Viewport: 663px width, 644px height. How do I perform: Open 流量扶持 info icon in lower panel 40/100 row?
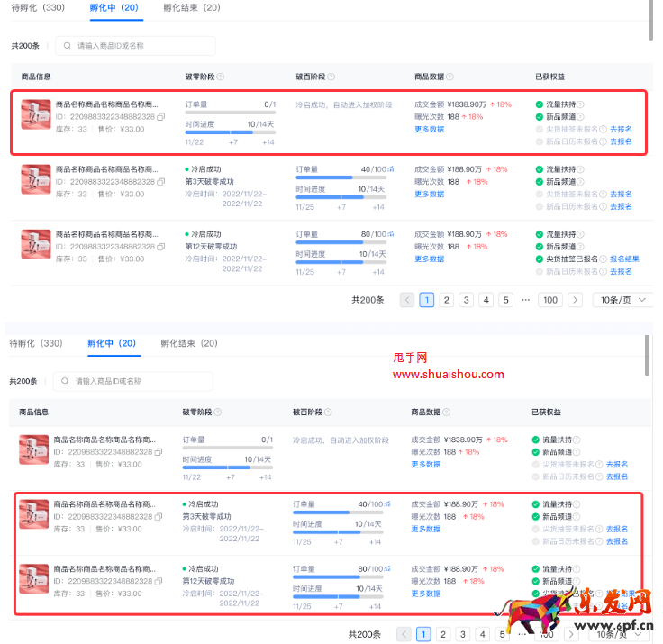click(x=577, y=504)
